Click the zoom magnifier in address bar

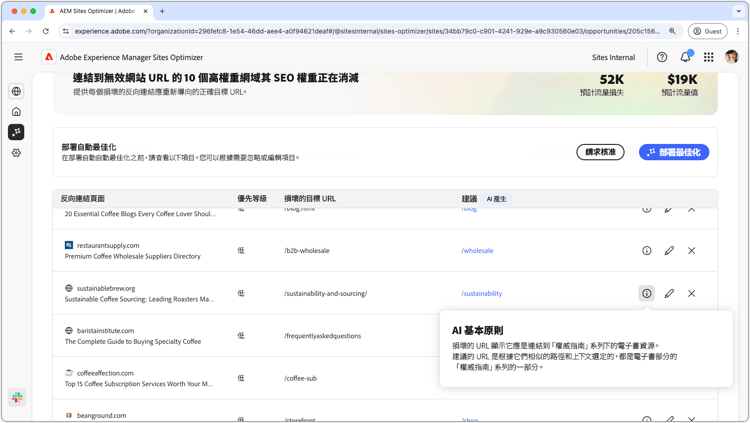(672, 31)
